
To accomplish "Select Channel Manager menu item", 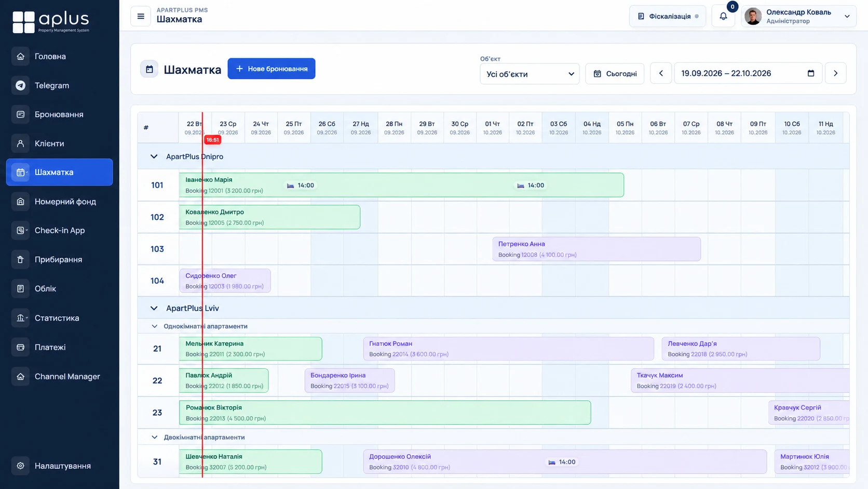I will (59, 376).
